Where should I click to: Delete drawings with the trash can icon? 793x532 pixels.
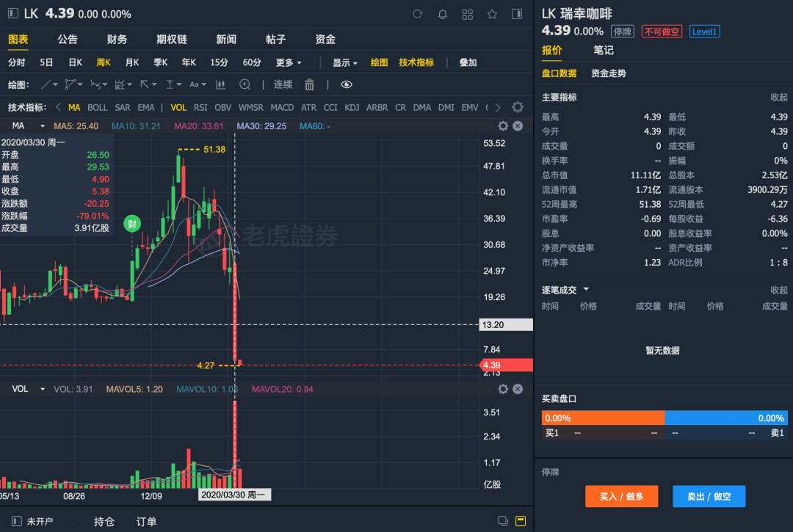tap(309, 84)
